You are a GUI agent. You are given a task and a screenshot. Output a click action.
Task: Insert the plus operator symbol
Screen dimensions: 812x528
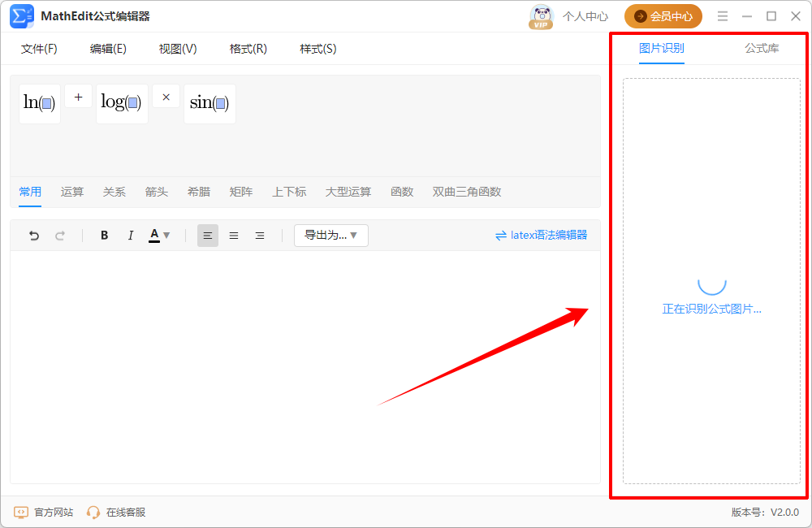pos(78,97)
